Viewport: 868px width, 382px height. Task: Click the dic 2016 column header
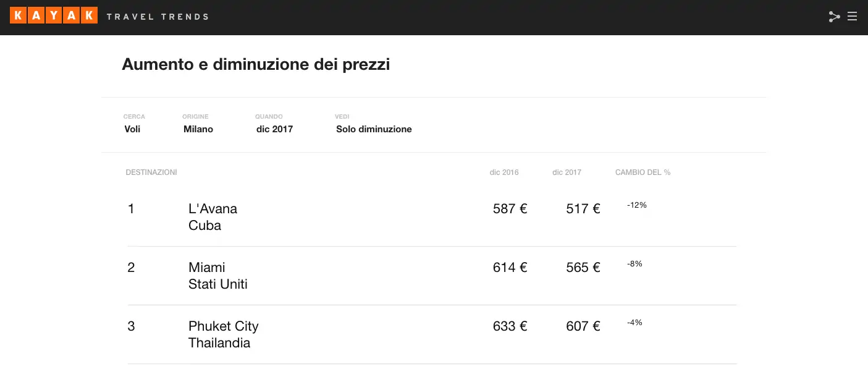tap(504, 172)
